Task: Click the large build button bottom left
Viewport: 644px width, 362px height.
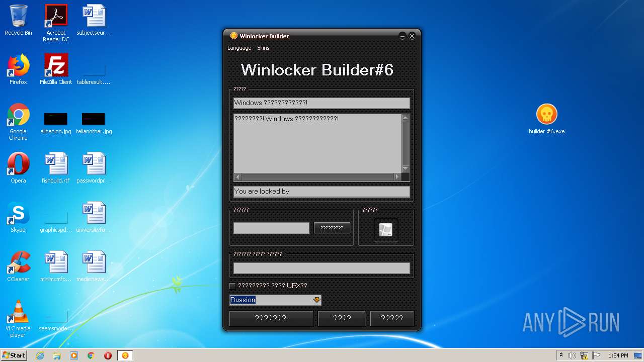Action: [x=272, y=318]
